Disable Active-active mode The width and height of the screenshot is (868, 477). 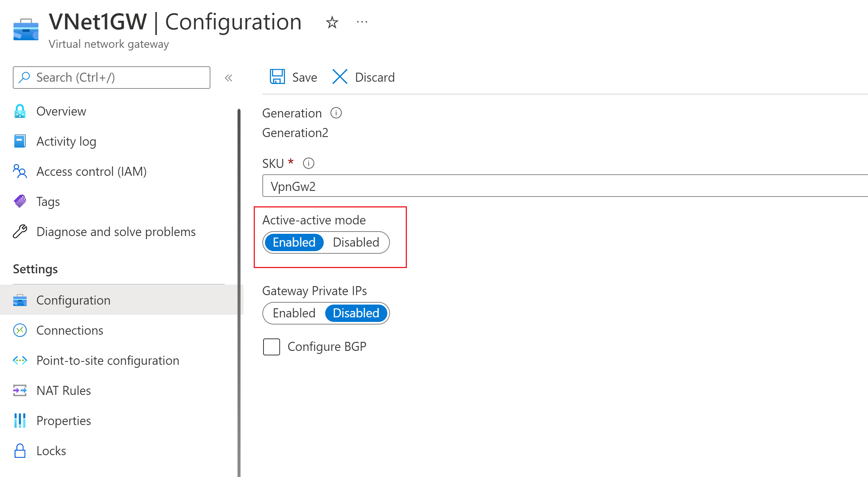coord(356,242)
